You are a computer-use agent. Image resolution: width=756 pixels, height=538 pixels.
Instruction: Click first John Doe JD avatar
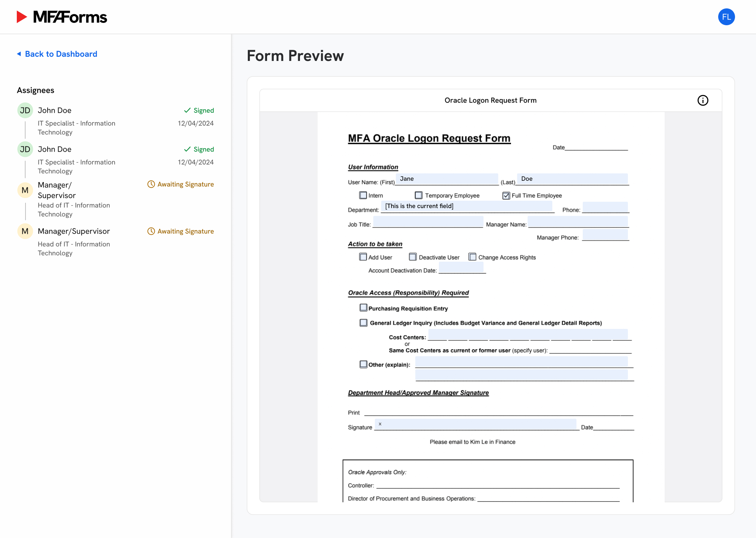pyautogui.click(x=25, y=111)
